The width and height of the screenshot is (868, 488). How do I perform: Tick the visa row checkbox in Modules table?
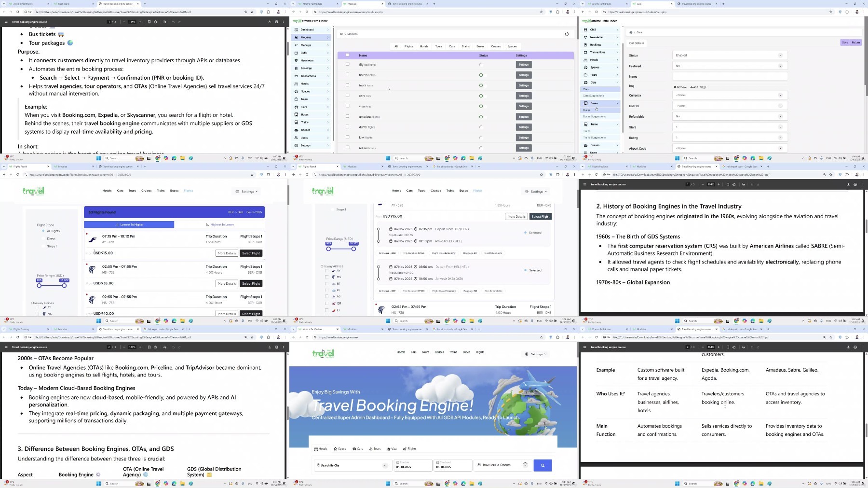[x=348, y=106]
